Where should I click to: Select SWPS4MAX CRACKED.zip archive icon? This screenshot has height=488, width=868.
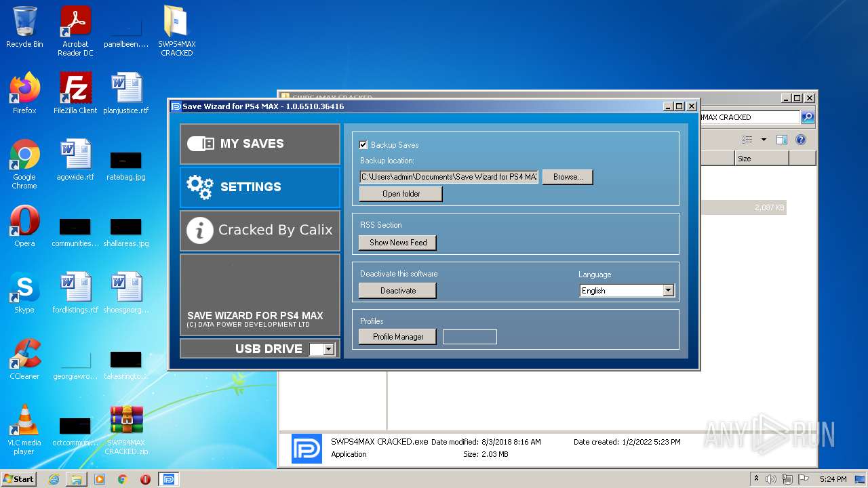[x=126, y=430]
